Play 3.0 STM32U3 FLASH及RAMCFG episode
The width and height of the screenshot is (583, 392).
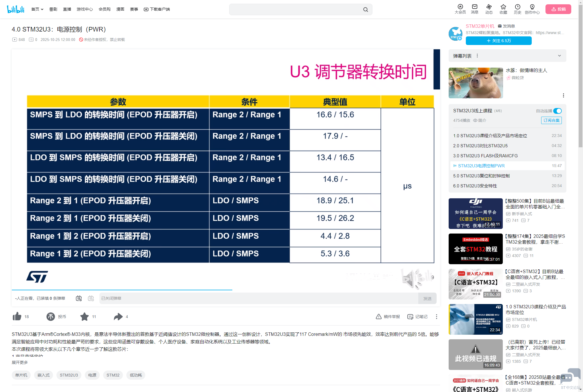tap(507, 156)
